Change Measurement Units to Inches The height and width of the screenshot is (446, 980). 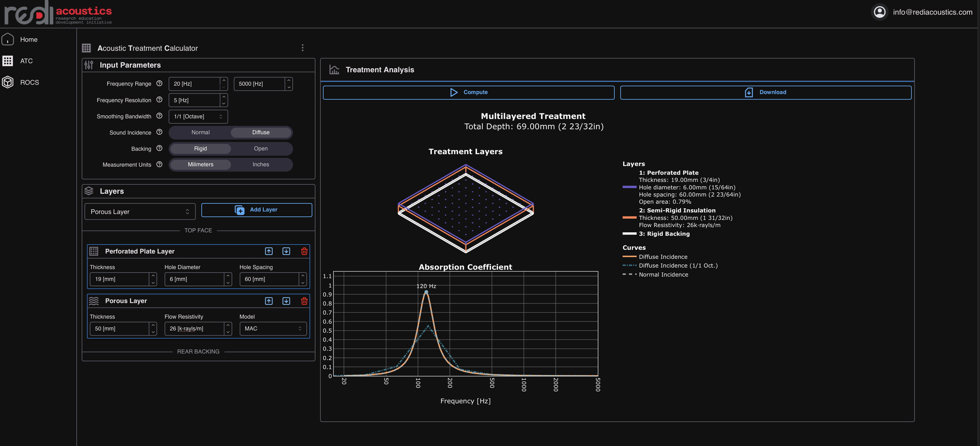pos(261,165)
